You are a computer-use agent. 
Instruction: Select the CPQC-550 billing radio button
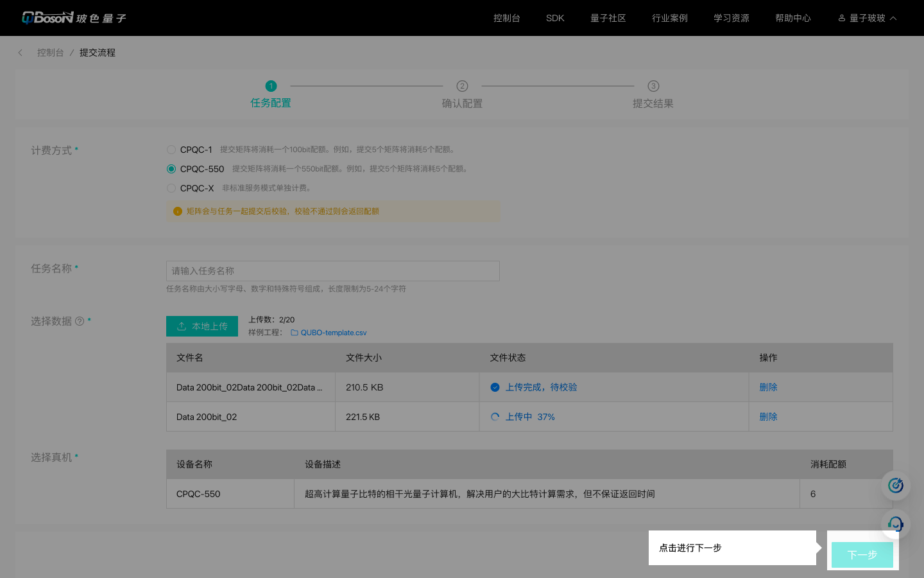(x=171, y=169)
